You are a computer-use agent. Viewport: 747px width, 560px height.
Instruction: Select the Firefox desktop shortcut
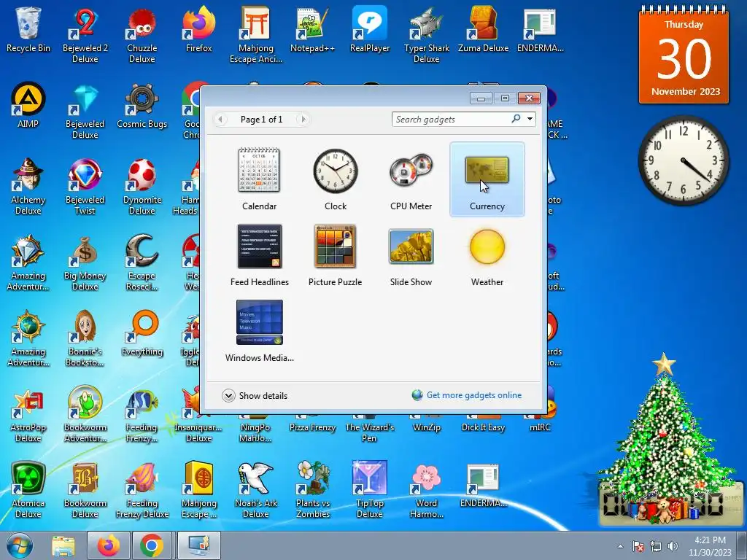coord(198,29)
